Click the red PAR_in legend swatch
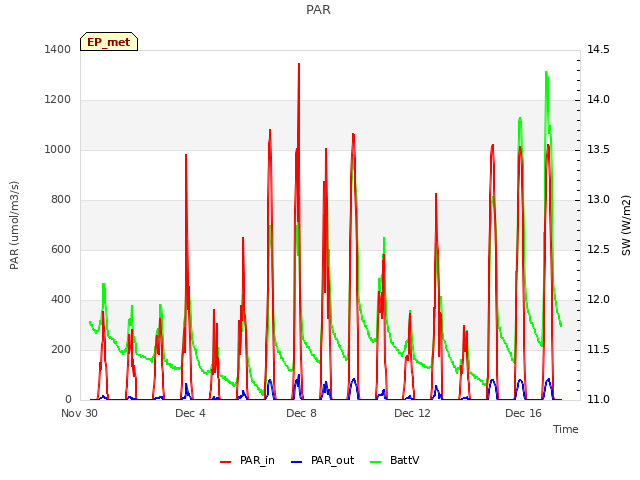 226,462
